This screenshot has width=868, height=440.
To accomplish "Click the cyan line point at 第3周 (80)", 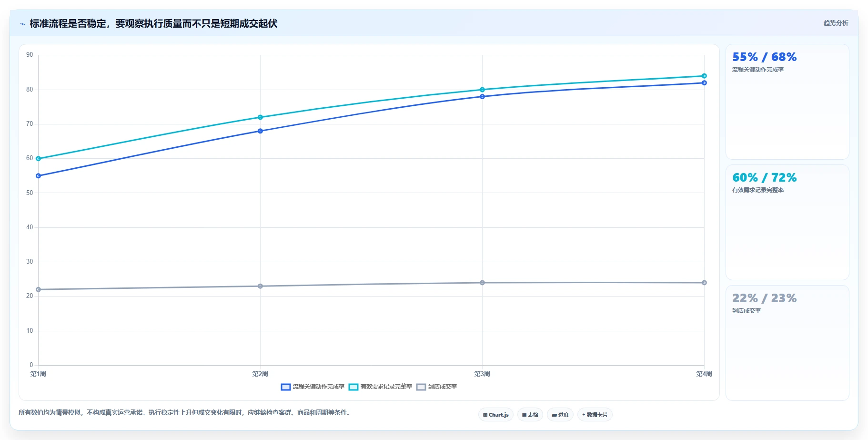I will coord(482,90).
